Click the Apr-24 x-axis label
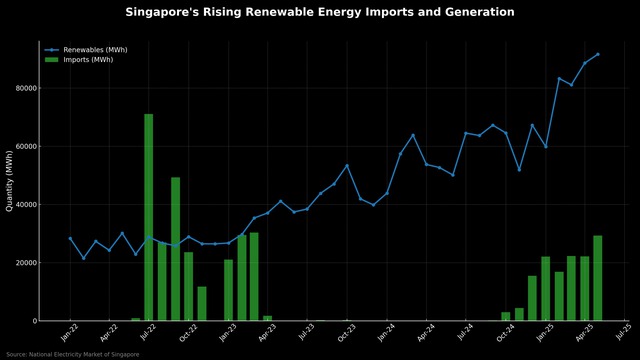Image resolution: width=640 pixels, height=360 pixels. (425, 332)
